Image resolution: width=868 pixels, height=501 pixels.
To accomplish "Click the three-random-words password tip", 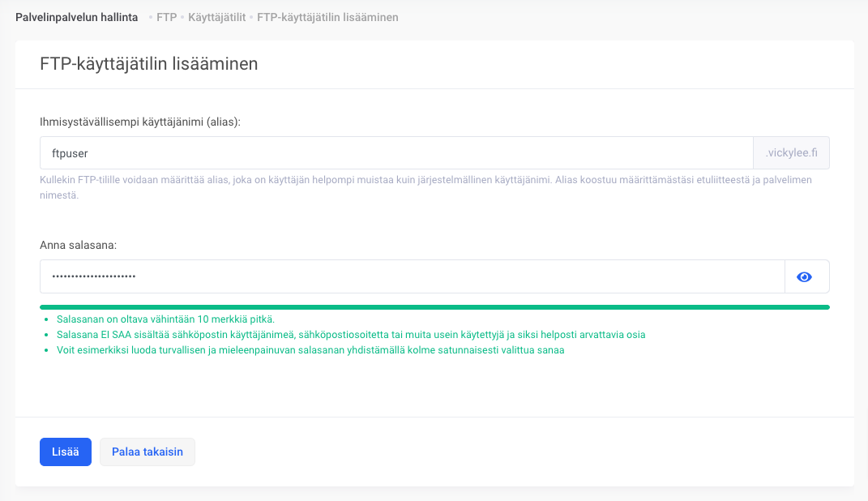I will click(x=310, y=350).
